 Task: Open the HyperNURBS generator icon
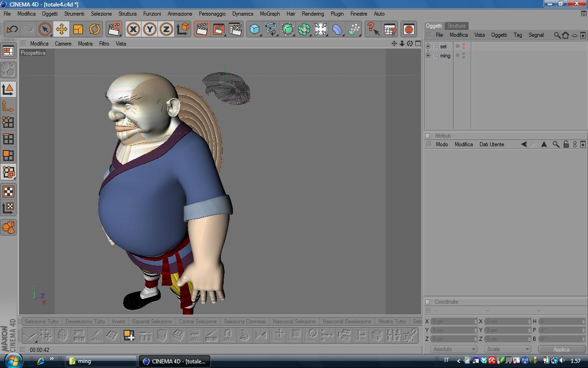(288, 29)
